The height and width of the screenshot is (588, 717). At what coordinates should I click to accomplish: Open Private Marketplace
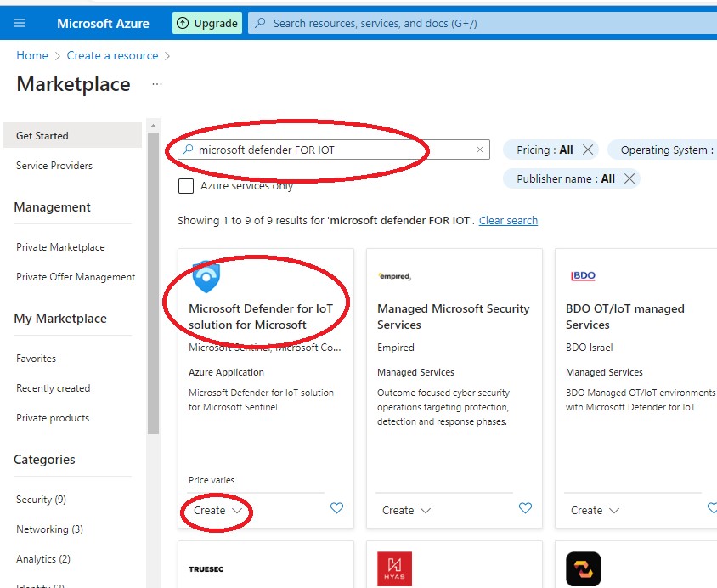point(60,247)
